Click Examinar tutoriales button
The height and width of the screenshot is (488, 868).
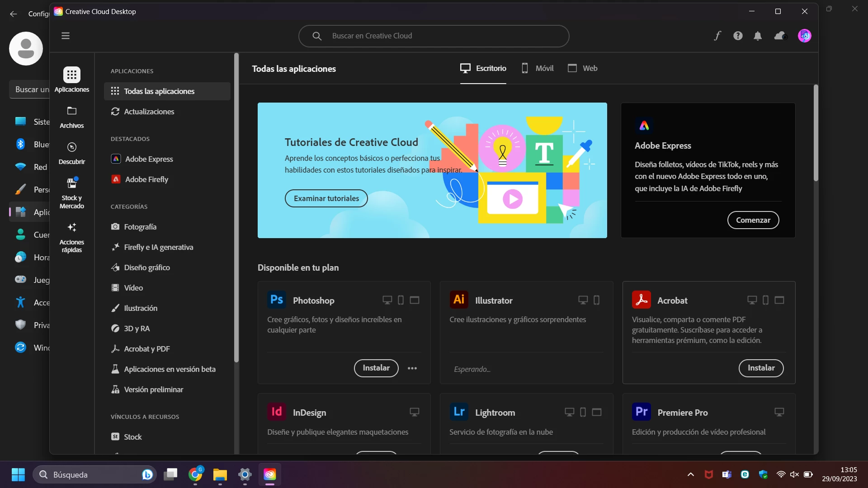[326, 198]
